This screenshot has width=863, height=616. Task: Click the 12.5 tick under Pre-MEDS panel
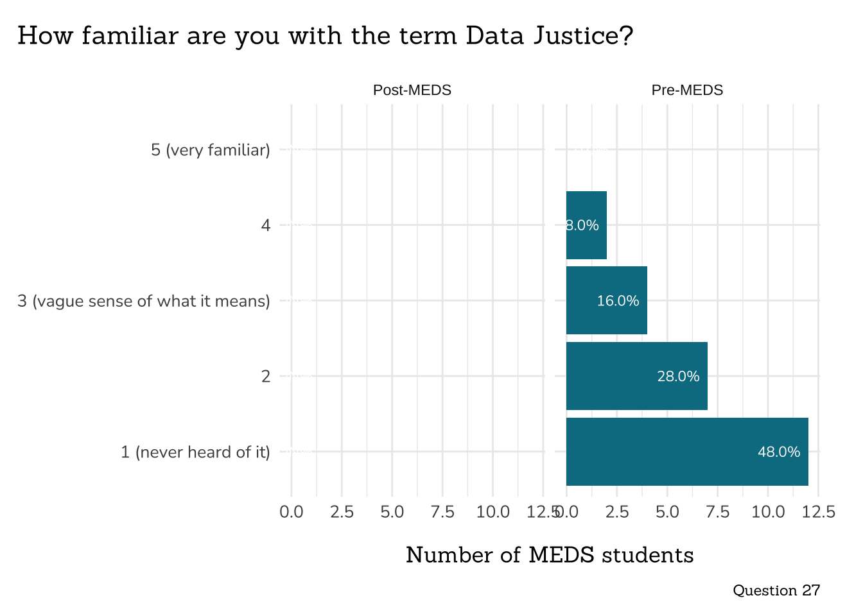tap(819, 512)
